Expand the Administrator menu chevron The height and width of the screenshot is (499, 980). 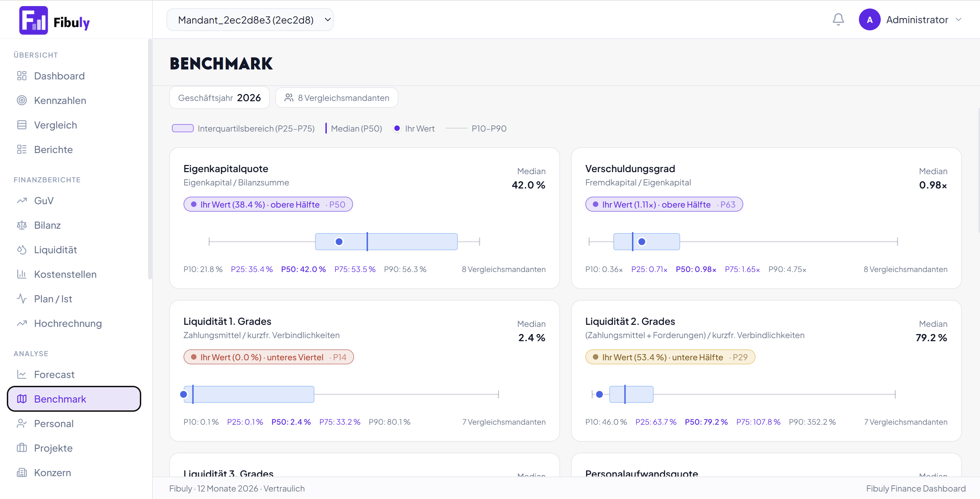(x=958, y=20)
